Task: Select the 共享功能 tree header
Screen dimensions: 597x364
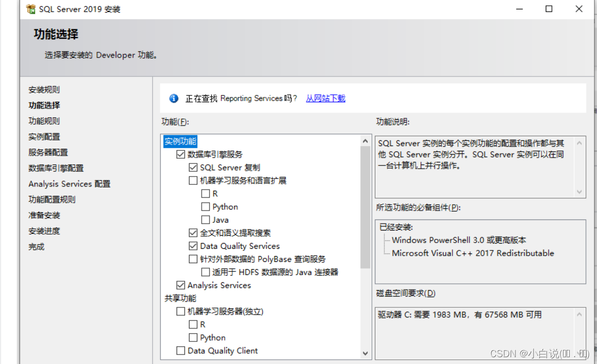Action: (181, 298)
